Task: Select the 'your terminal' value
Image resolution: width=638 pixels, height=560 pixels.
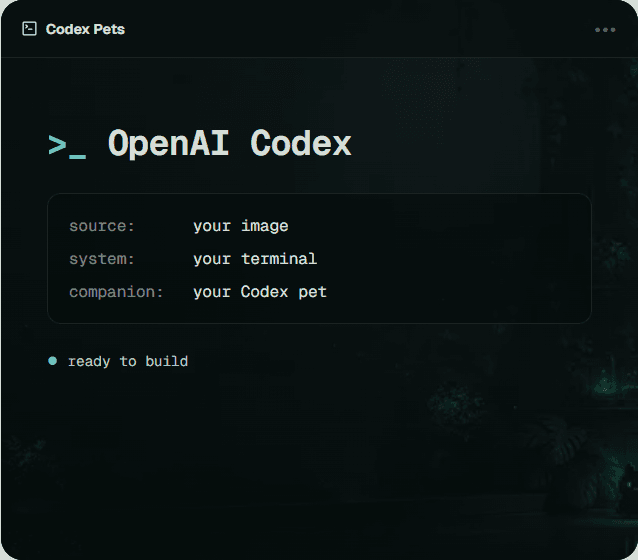Action: point(255,259)
